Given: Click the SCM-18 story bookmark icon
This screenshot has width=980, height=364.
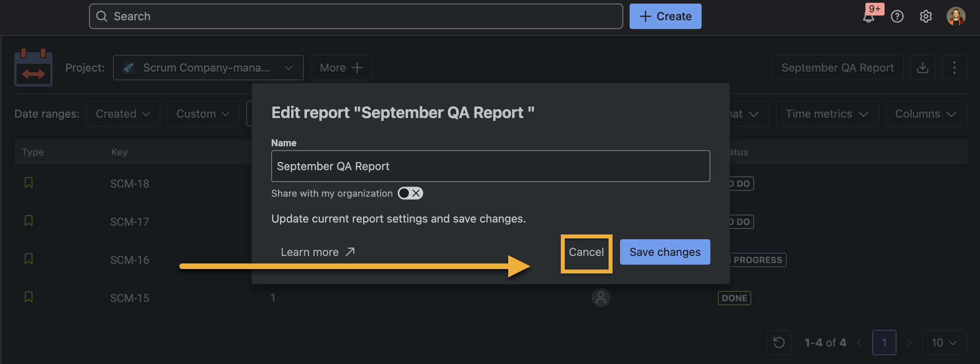Looking at the screenshot, I should point(29,183).
